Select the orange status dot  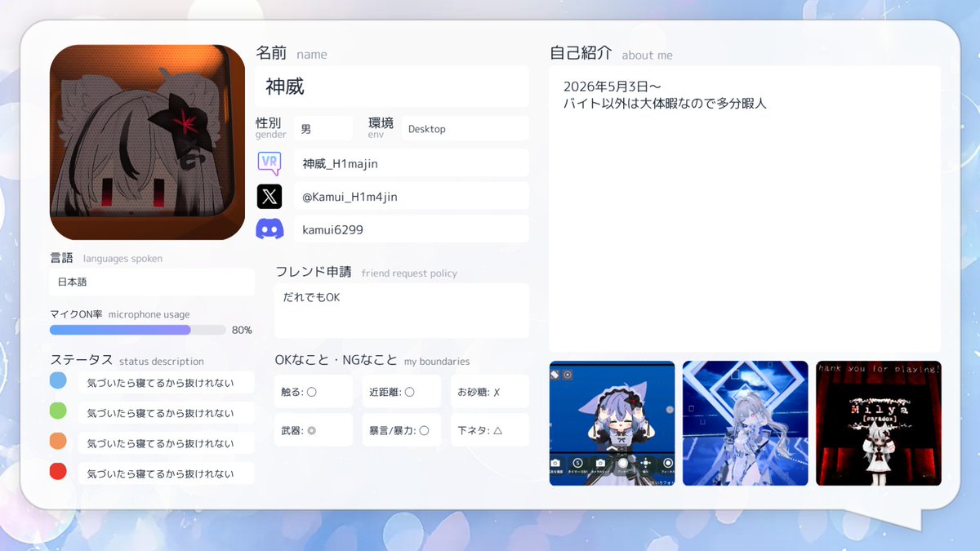[x=58, y=442]
